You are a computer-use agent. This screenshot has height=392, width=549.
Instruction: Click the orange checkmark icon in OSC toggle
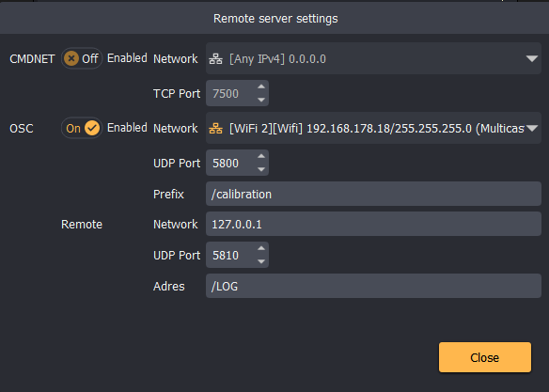tap(92, 128)
